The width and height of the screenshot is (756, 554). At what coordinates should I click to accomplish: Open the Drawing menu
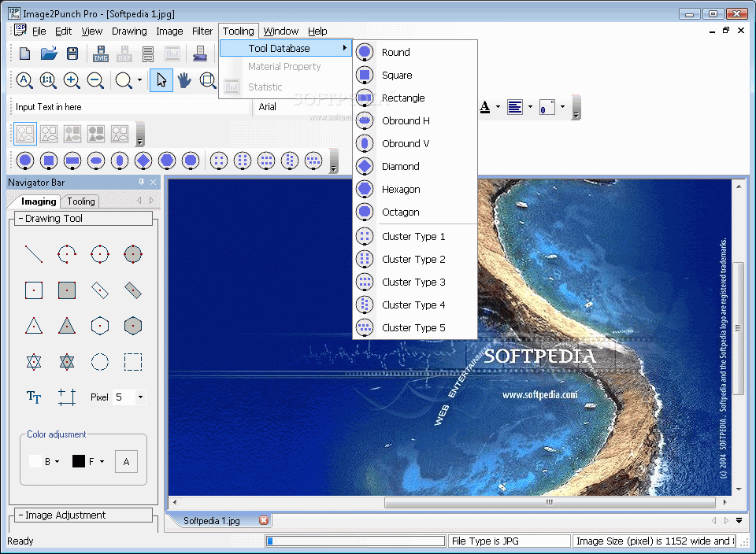[129, 31]
